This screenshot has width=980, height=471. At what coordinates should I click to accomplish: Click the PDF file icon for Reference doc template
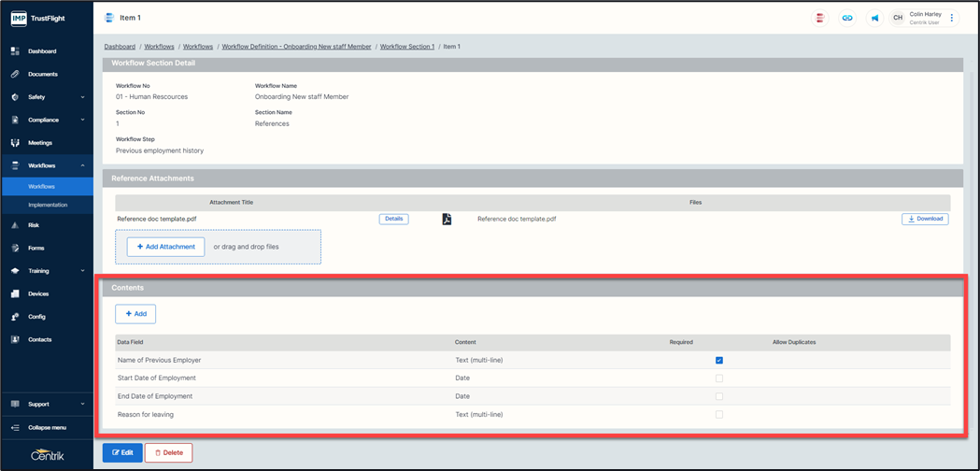(447, 220)
